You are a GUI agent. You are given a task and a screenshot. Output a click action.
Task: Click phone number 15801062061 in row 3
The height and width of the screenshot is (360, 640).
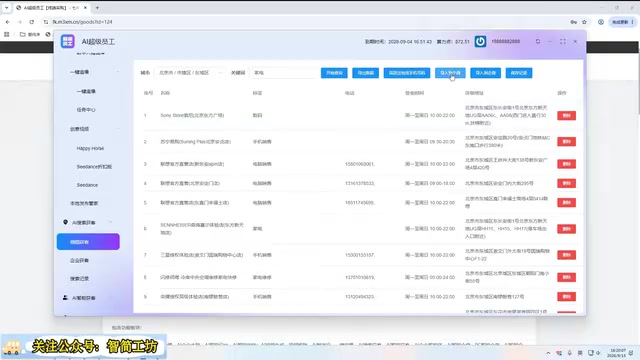click(x=360, y=164)
